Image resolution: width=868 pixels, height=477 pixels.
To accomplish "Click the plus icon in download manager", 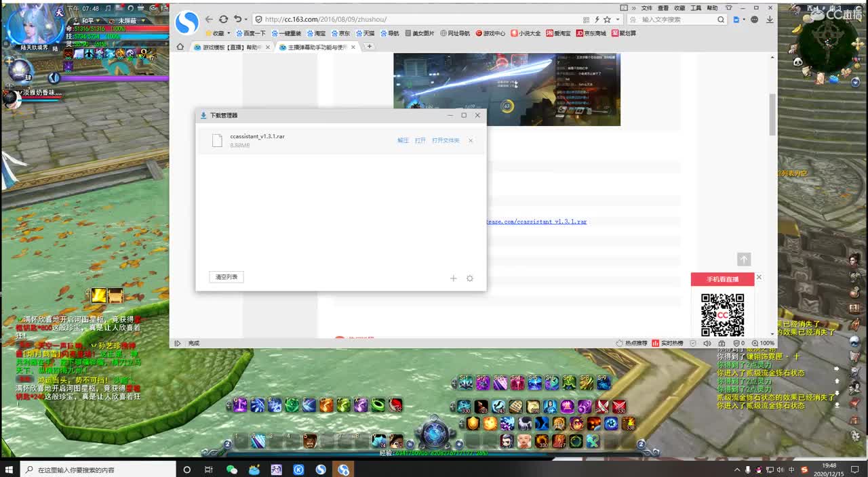I will [454, 278].
